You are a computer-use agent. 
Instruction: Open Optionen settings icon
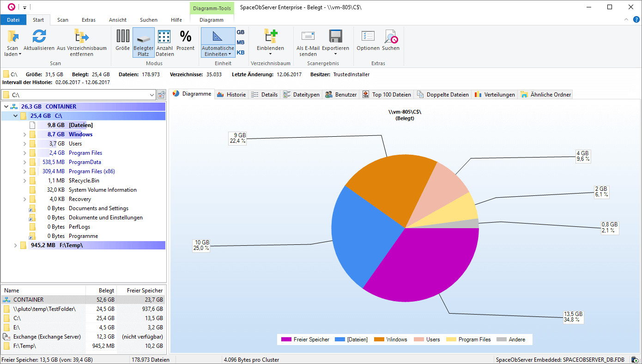[368, 36]
